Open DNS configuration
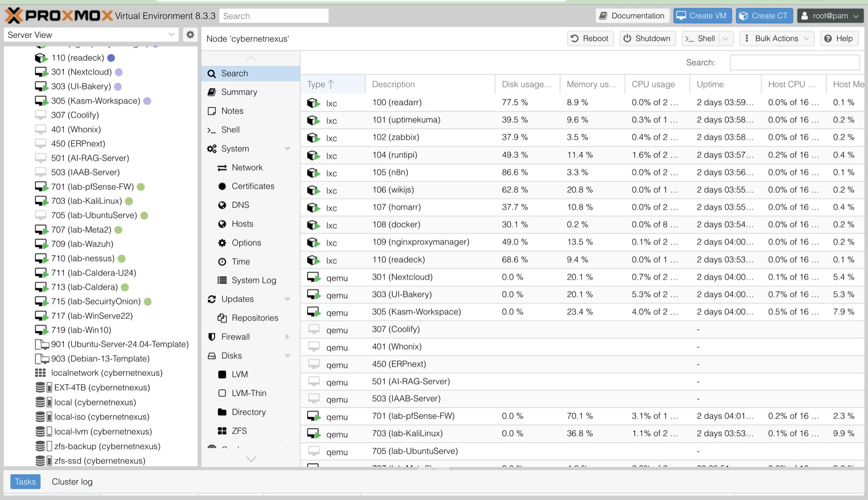This screenshot has width=868, height=500. point(240,205)
